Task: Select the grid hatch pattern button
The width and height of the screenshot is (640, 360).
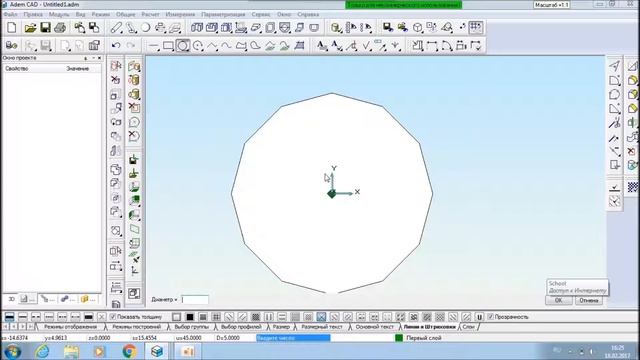Action: point(216,317)
